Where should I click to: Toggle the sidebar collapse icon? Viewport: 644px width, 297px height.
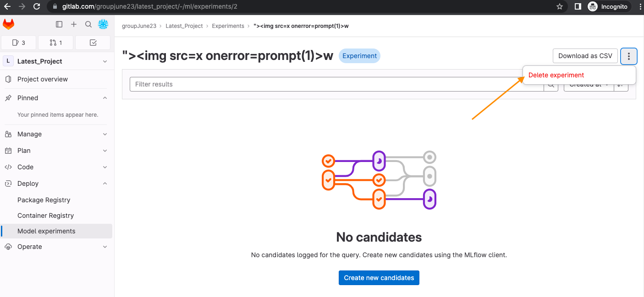[x=59, y=24]
